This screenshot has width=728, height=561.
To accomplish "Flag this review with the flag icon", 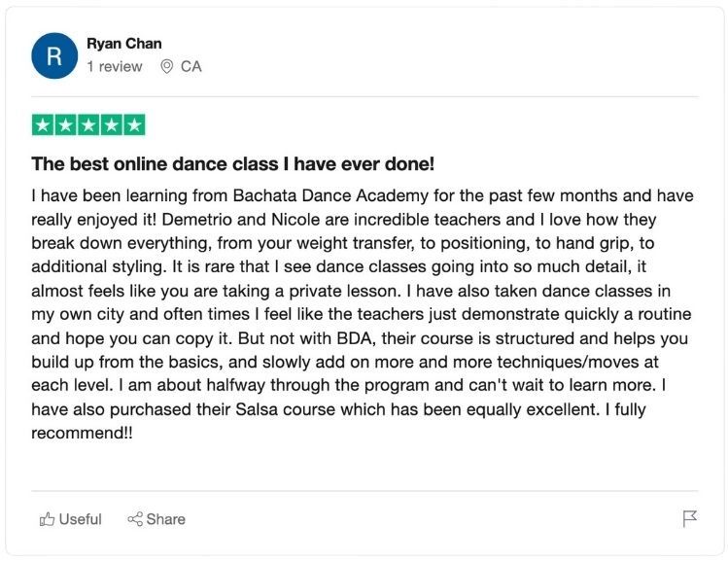I will pos(690,518).
